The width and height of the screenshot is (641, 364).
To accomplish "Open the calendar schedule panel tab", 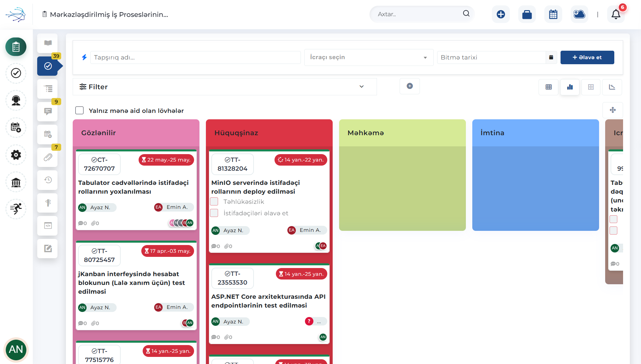I will pos(48,134).
